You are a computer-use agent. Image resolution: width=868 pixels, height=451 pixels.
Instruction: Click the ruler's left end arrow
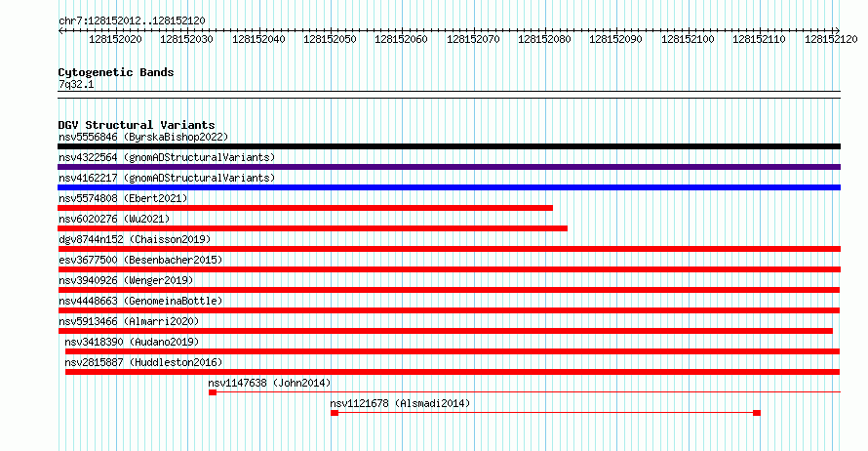[x=60, y=31]
